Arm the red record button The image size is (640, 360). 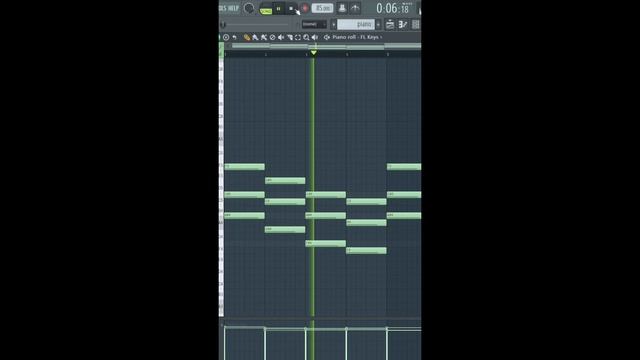[304, 8]
